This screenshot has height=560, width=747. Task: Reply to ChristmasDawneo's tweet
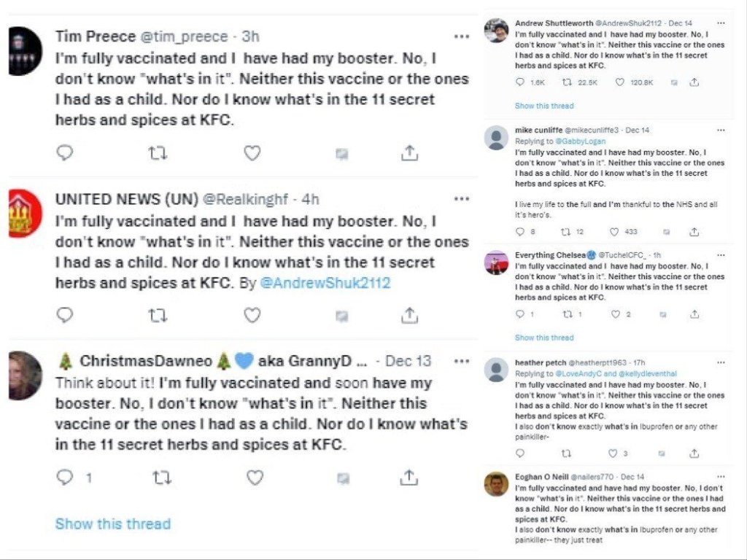point(65,478)
